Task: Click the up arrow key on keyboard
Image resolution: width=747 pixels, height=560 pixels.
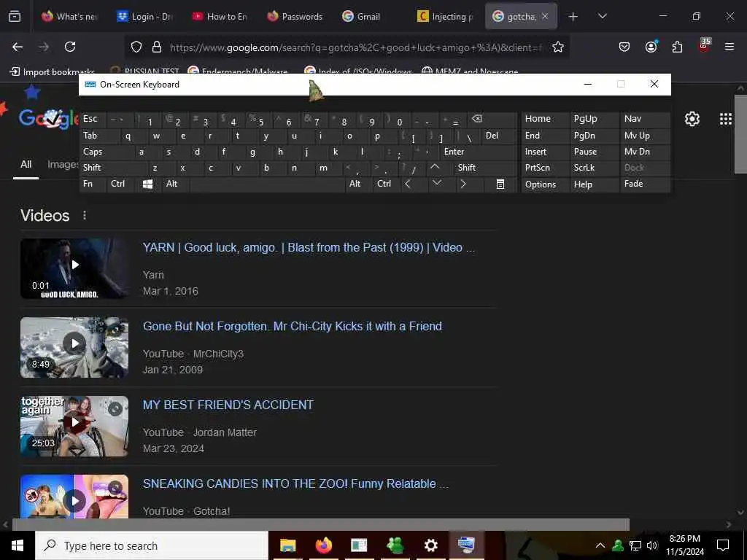Action: point(435,167)
